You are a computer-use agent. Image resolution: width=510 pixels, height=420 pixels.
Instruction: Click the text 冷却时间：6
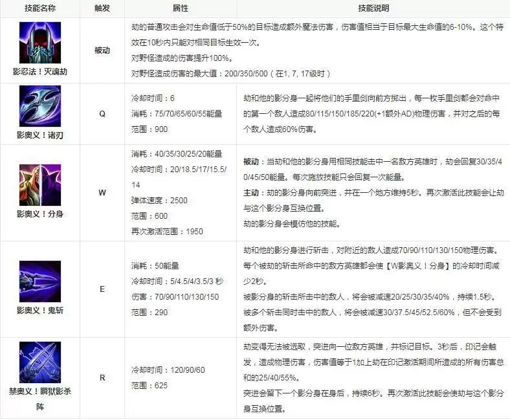153,98
